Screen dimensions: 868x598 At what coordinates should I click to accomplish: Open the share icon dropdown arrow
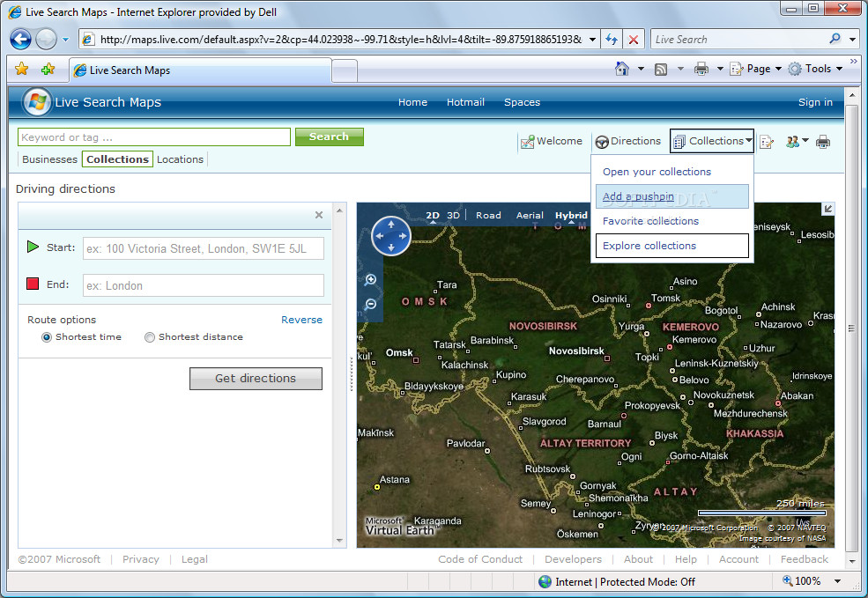(805, 141)
